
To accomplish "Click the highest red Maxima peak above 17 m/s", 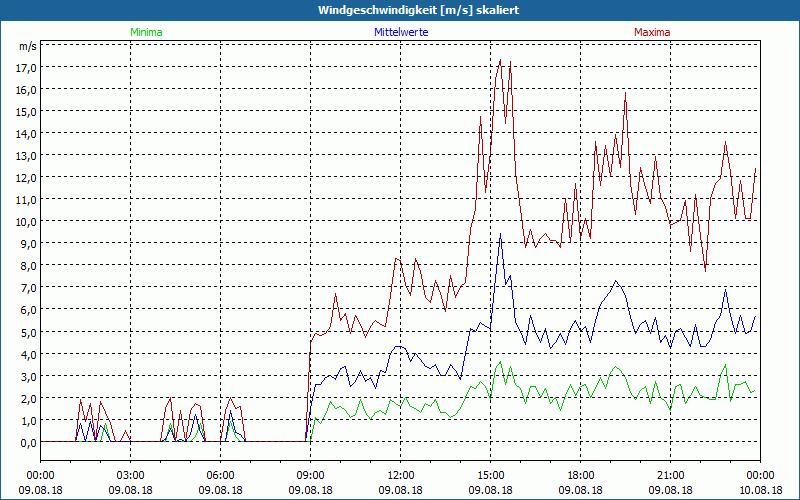I will [x=500, y=60].
